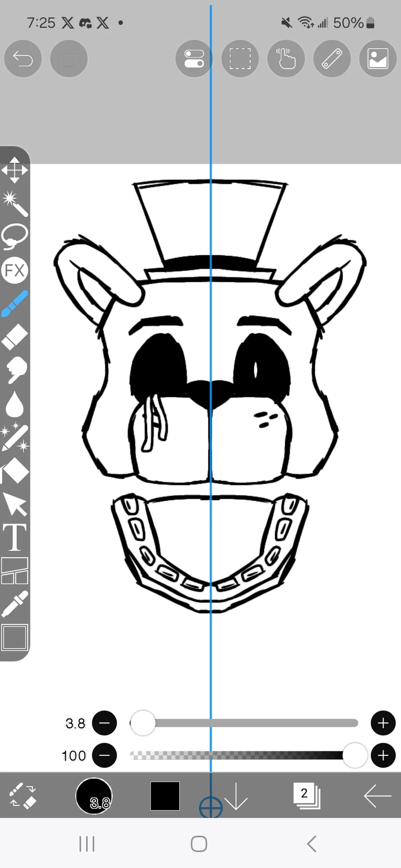The image size is (401, 868).
Task: Tap the opacity value 100 label
Action: click(x=74, y=756)
